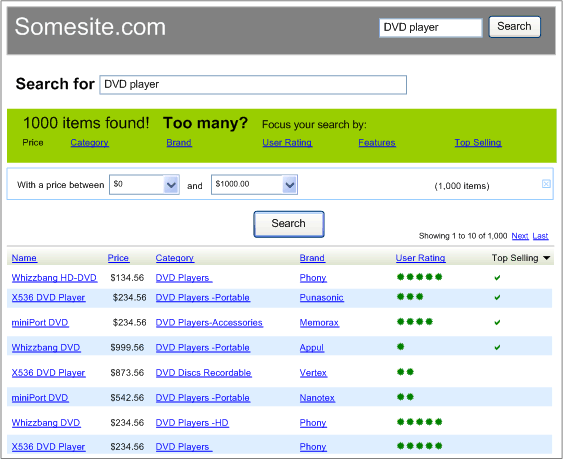Open the minimum price $0 dropdown
The width and height of the screenshot is (563, 459).
[171, 185]
